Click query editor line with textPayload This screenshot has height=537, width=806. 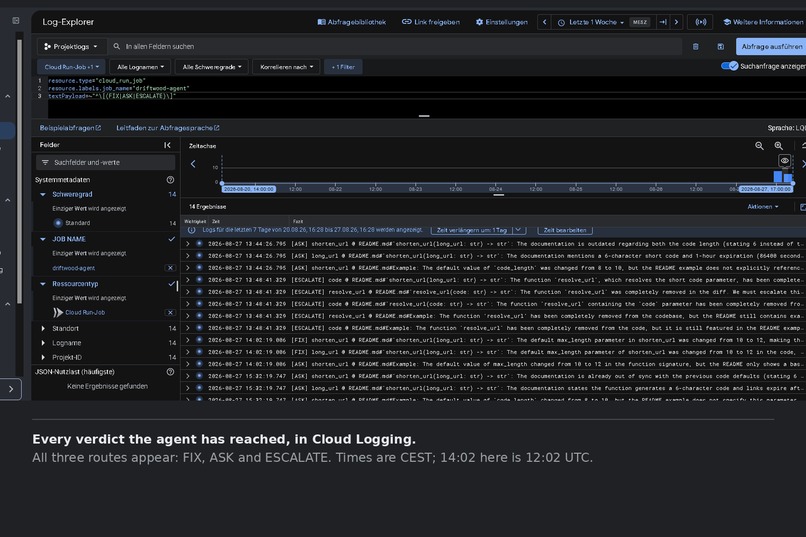coord(112,96)
